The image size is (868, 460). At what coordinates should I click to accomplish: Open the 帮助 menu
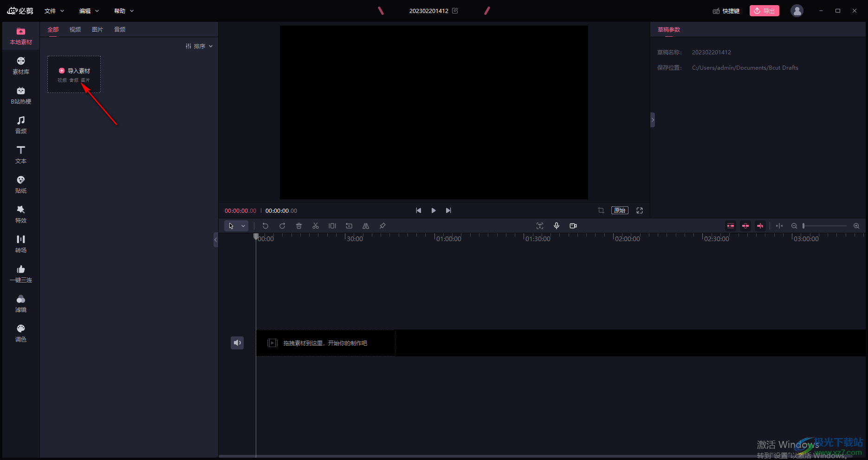124,11
